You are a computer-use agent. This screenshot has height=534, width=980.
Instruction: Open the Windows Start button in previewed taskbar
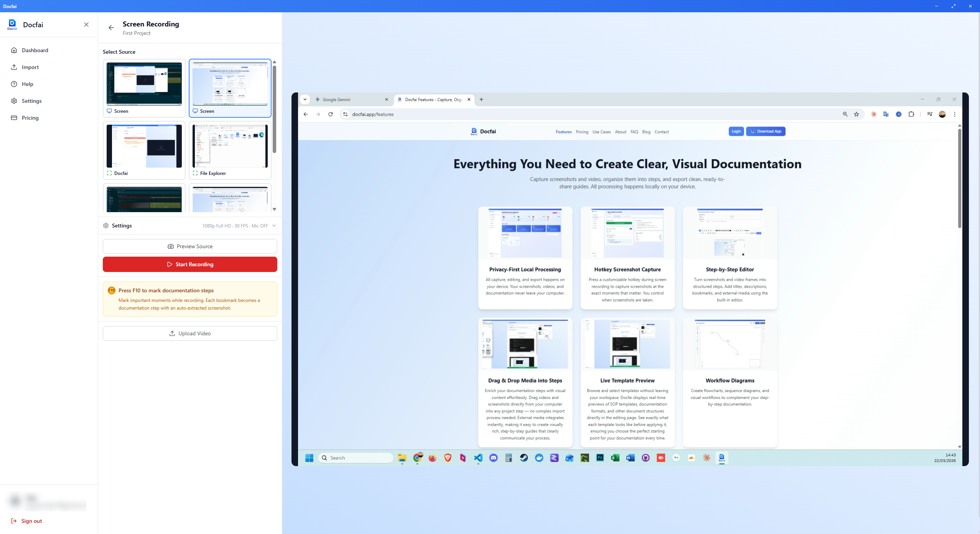click(x=309, y=458)
